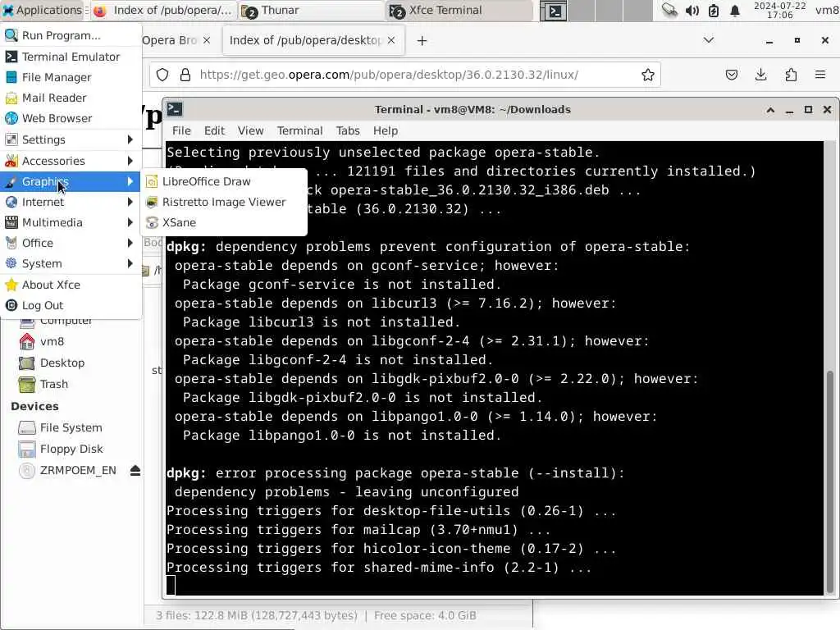The height and width of the screenshot is (630, 840).
Task: Open the Terminal Edit menu
Action: click(x=214, y=130)
